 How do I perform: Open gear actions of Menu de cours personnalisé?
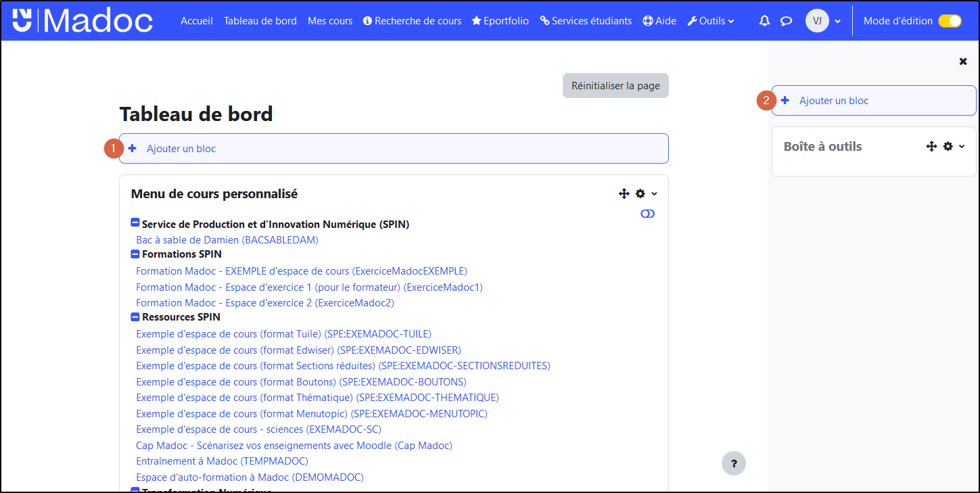point(640,194)
